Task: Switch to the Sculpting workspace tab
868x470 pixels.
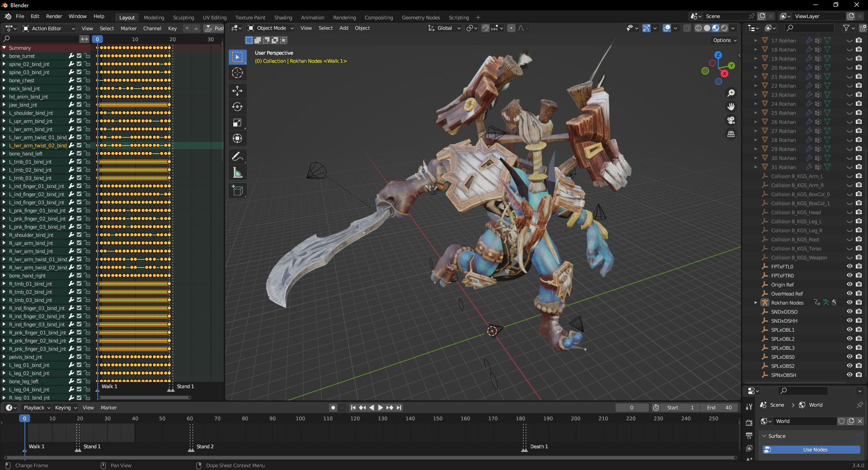Action: click(183, 18)
